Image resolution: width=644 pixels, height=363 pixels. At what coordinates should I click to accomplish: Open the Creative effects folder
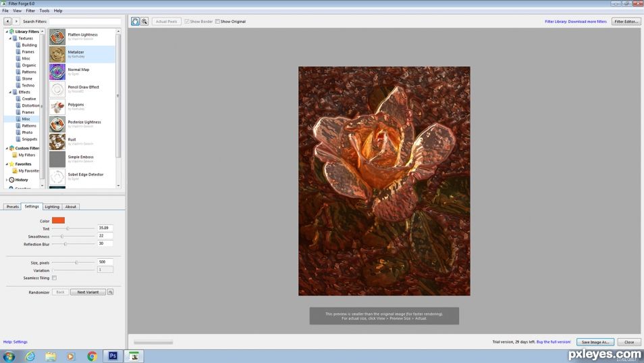(26, 99)
